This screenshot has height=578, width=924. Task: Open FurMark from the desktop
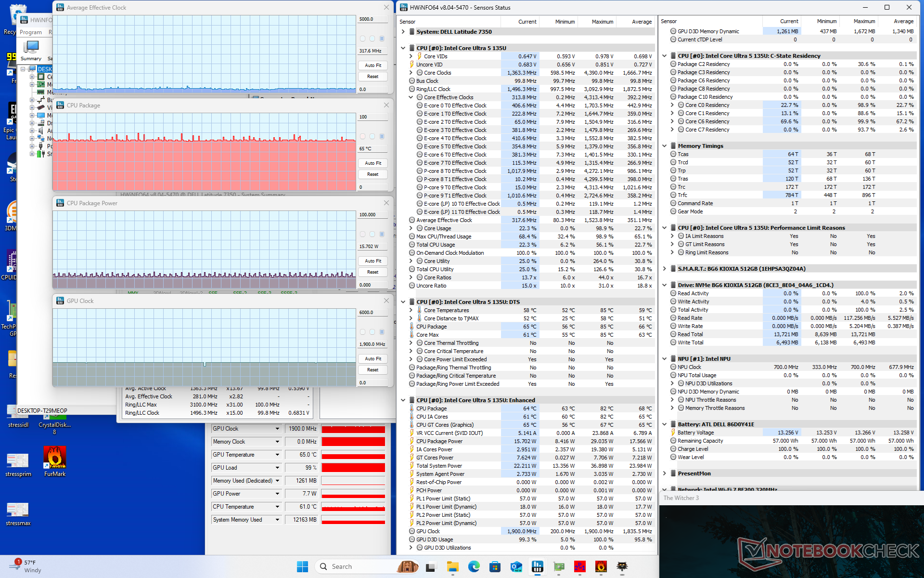coord(54,458)
